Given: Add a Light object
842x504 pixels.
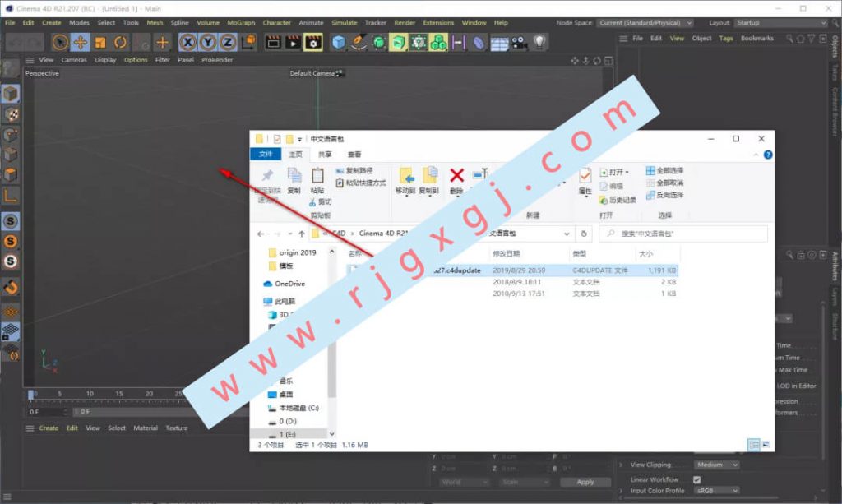Looking at the screenshot, I should click(539, 42).
